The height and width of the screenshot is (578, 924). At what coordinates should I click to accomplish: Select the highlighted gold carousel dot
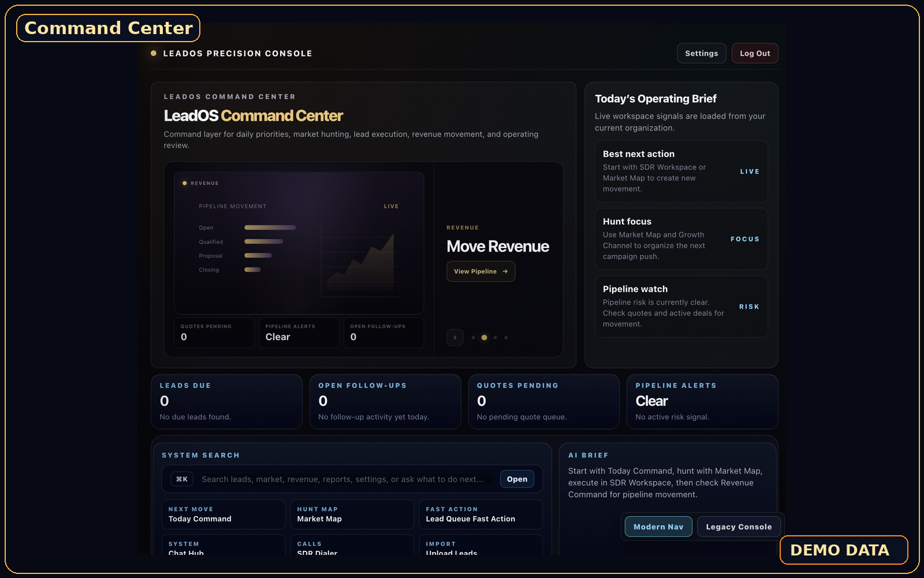click(x=484, y=338)
